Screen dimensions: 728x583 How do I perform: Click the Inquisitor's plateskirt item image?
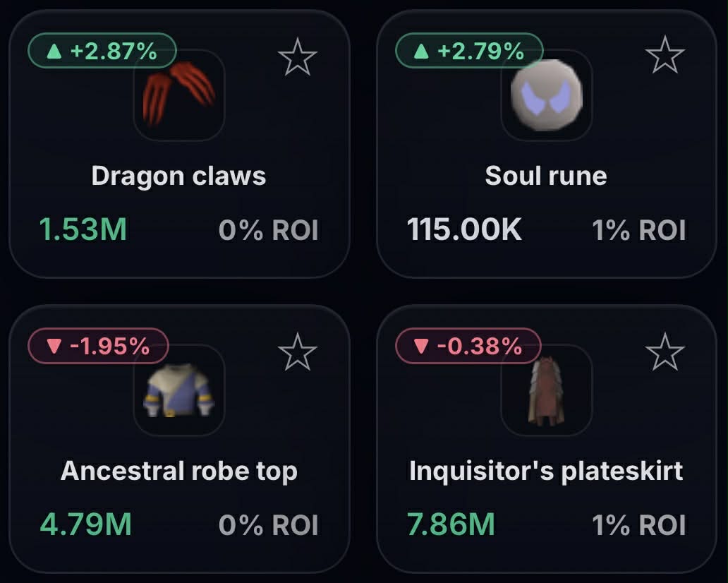547,390
